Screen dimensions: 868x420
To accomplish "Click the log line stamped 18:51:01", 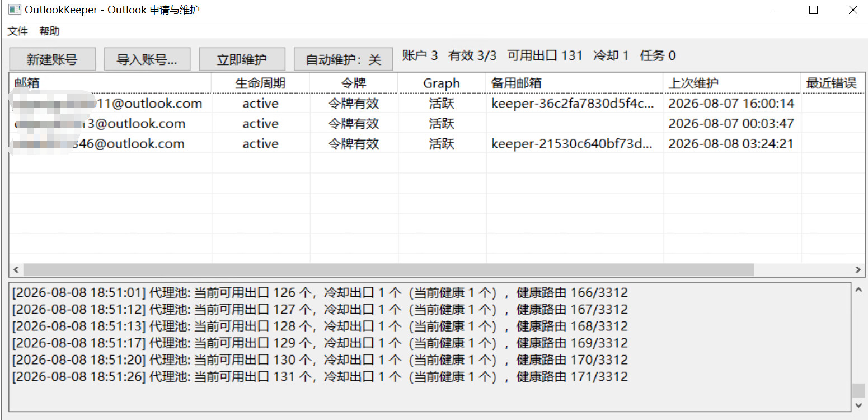I will [x=320, y=292].
